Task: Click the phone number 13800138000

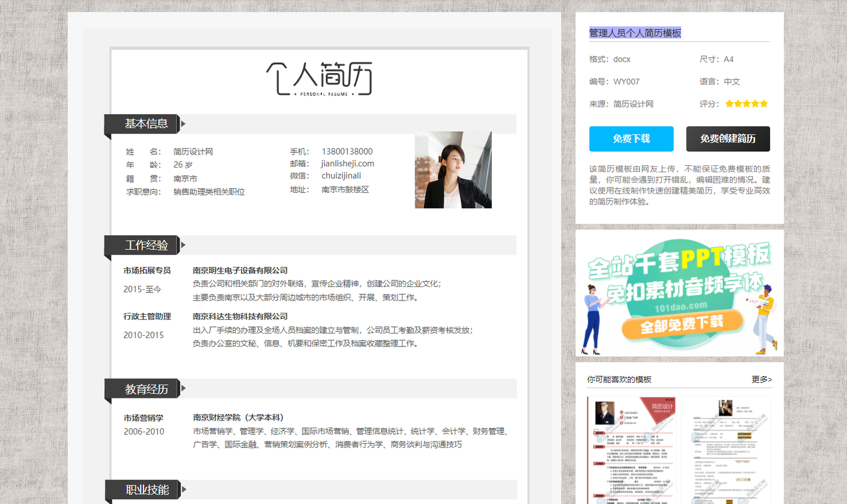Action: click(x=347, y=152)
